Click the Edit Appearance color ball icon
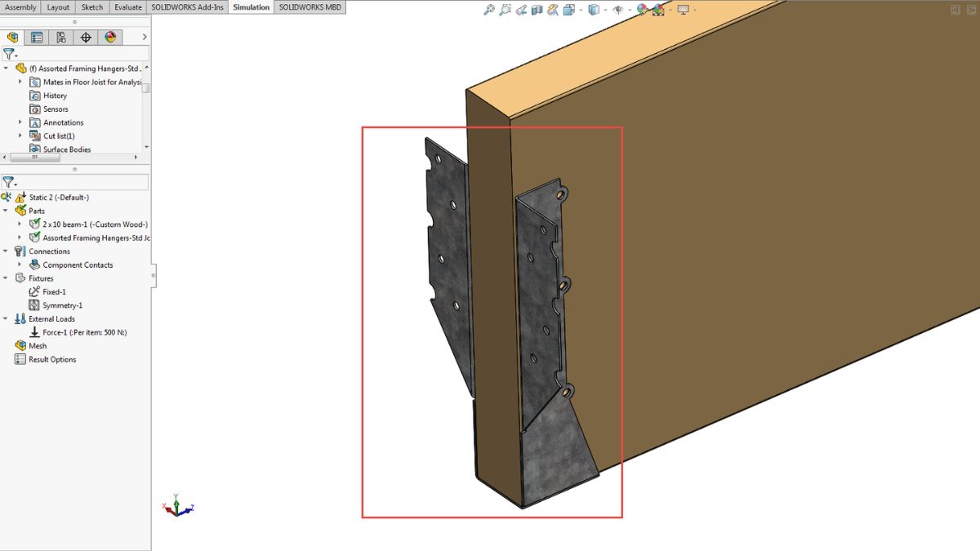This screenshot has height=551, width=980. pos(642,10)
